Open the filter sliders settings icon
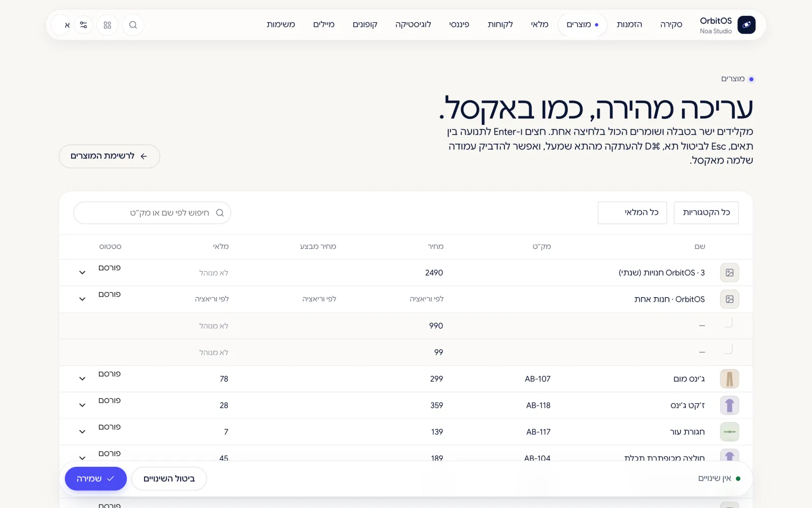 pyautogui.click(x=83, y=25)
